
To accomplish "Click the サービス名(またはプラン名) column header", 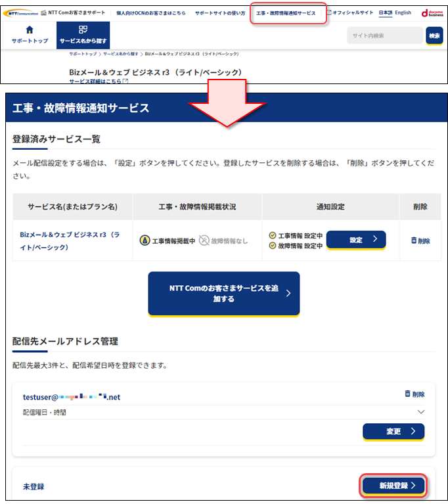I will [72, 207].
